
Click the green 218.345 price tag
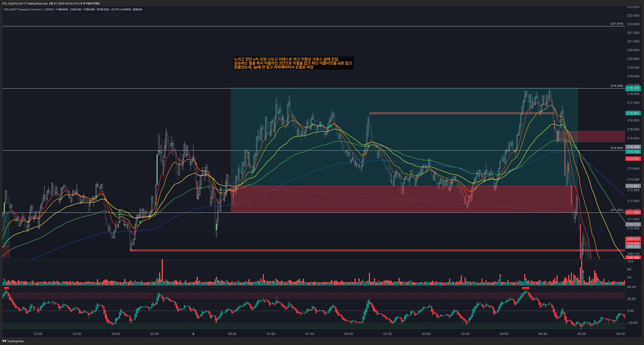633,88
